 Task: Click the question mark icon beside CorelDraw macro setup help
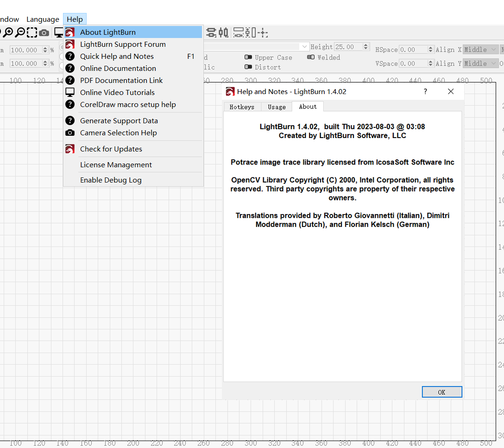pos(70,104)
